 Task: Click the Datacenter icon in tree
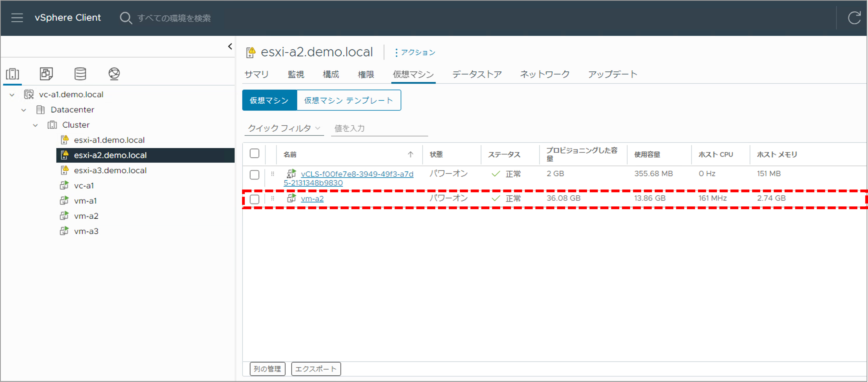(x=40, y=110)
